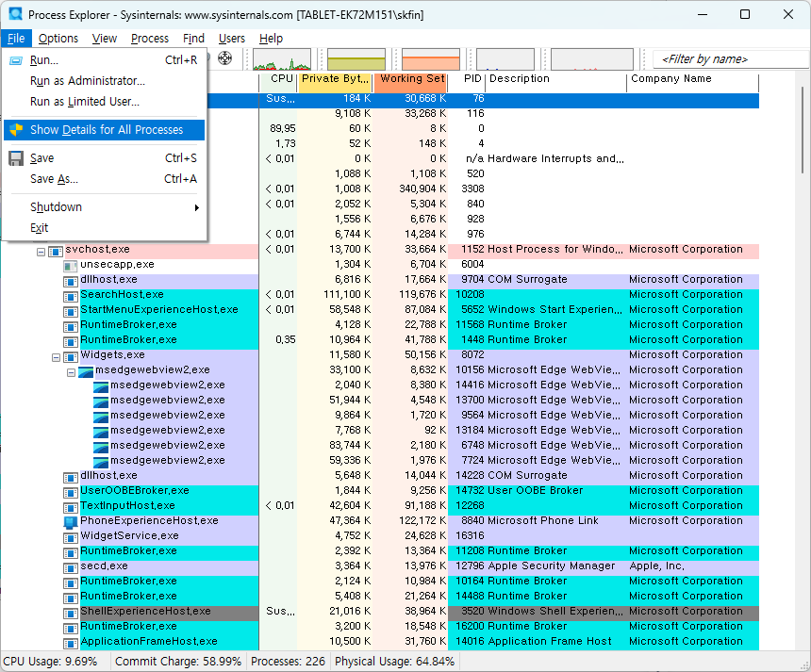Click the StartMenuExperienceHost.exe process icon
Viewport: 811px width, 672px height.
(71, 312)
